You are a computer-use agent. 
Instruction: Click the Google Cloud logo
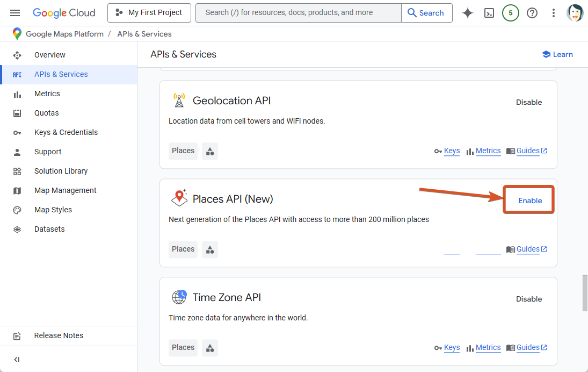pyautogui.click(x=64, y=13)
